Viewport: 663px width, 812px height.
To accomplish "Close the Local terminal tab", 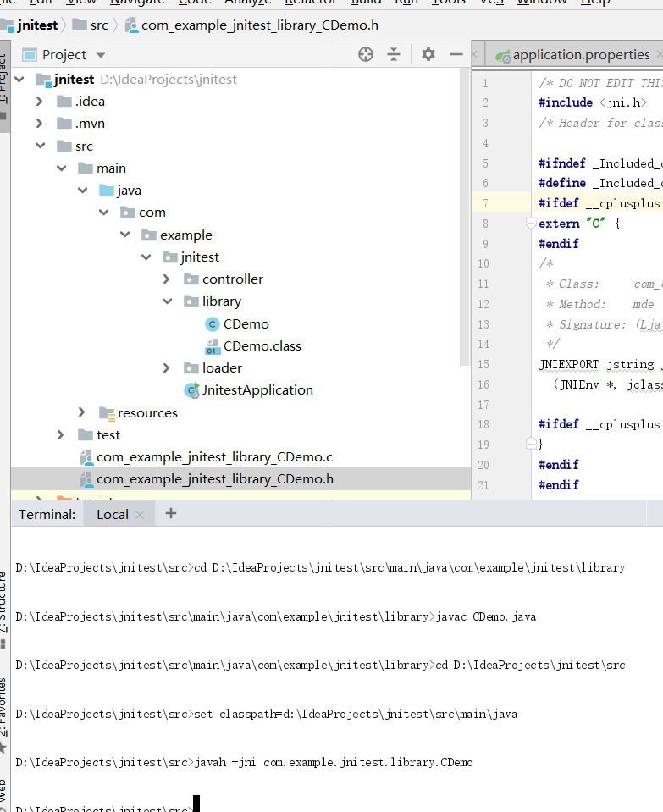I will 140,515.
